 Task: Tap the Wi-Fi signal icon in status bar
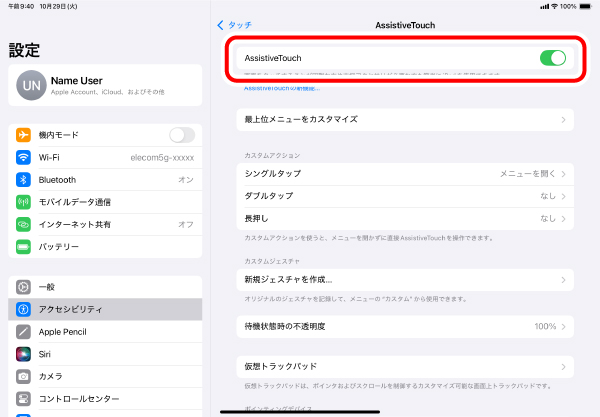pyautogui.click(x=554, y=7)
